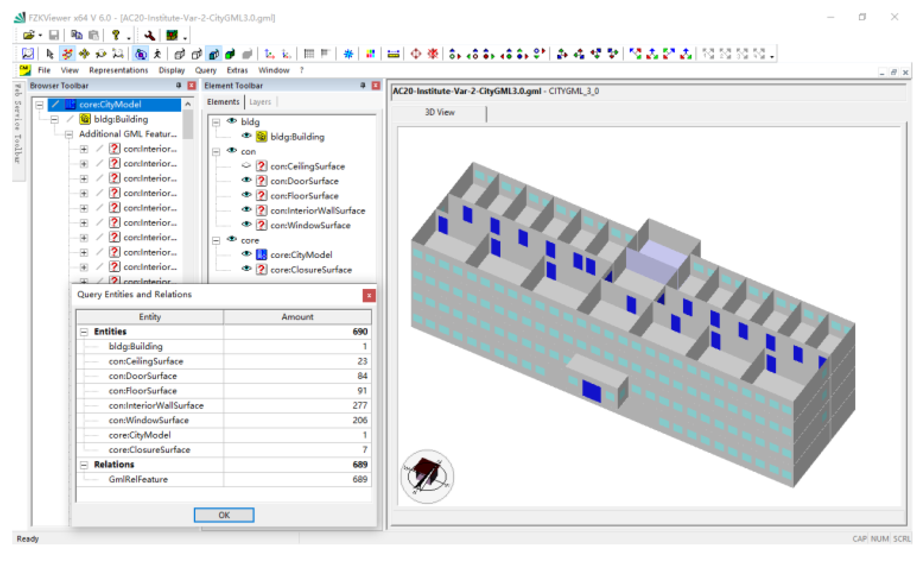Switch to the Layers tab
Screen dimensions: 924x565
pyautogui.click(x=260, y=102)
